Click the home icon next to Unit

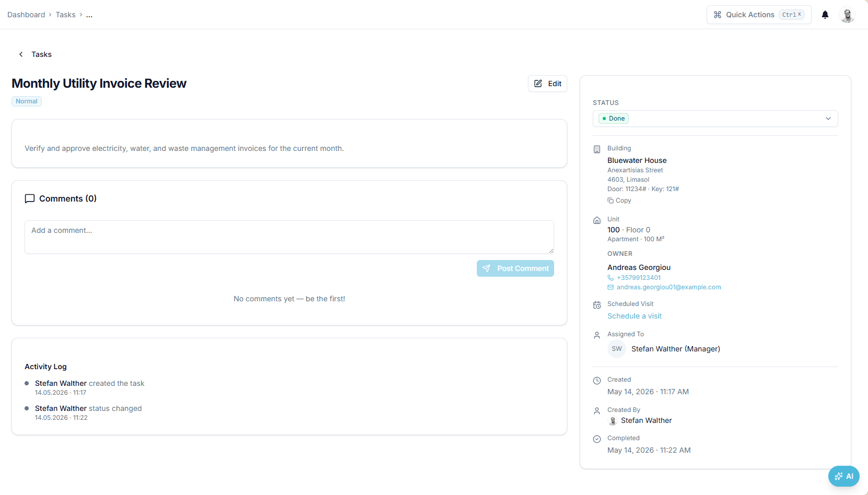pyautogui.click(x=597, y=220)
